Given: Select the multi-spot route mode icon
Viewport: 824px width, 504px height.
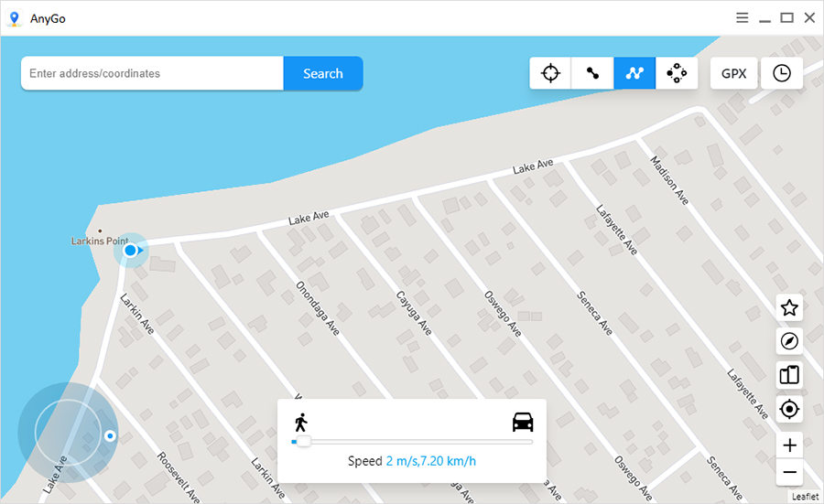Looking at the screenshot, I should (634, 74).
